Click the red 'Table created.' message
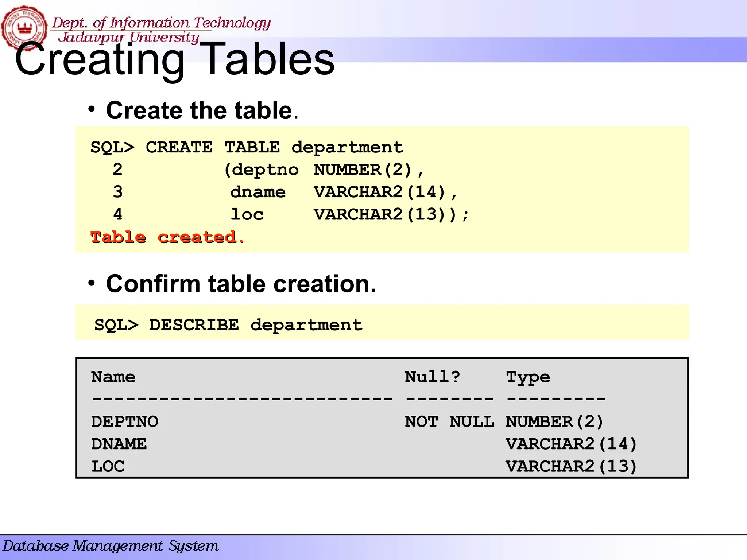This screenshot has width=747, height=560. [168, 237]
